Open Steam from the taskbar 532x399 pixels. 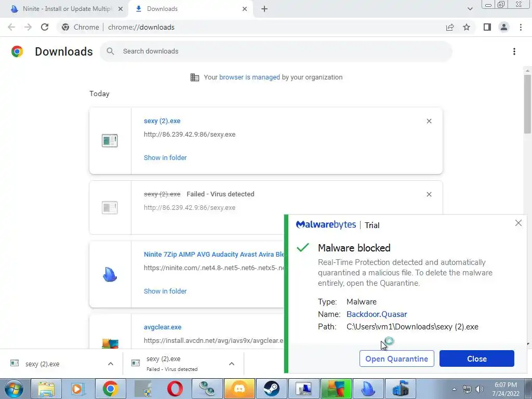pos(271,389)
